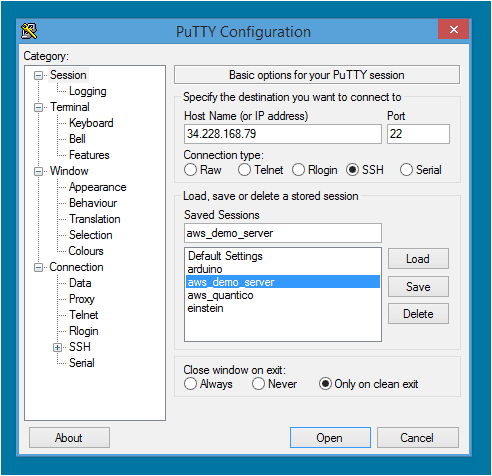Viewport: 492px width, 476px height.
Task: Collapse the Terminal category node
Action: (38, 108)
